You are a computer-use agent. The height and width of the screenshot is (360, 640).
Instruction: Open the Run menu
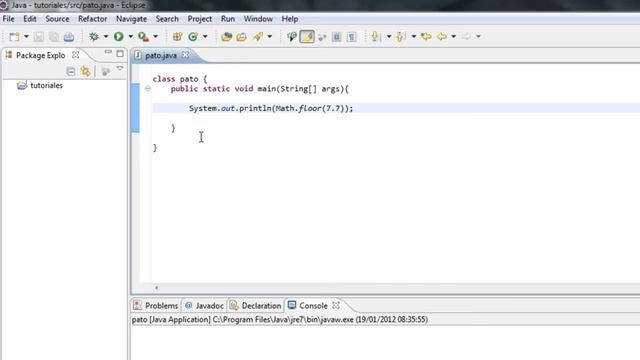228,19
